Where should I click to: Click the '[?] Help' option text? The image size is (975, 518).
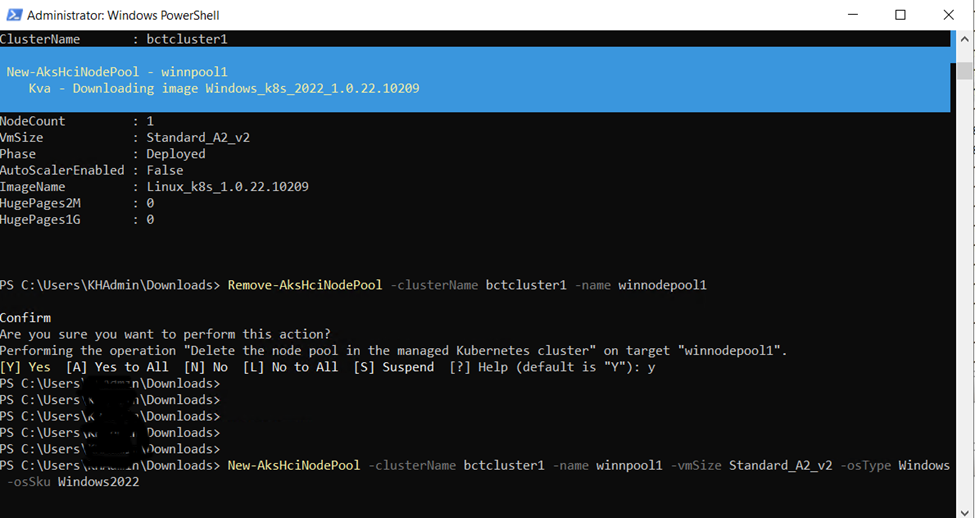click(479, 367)
